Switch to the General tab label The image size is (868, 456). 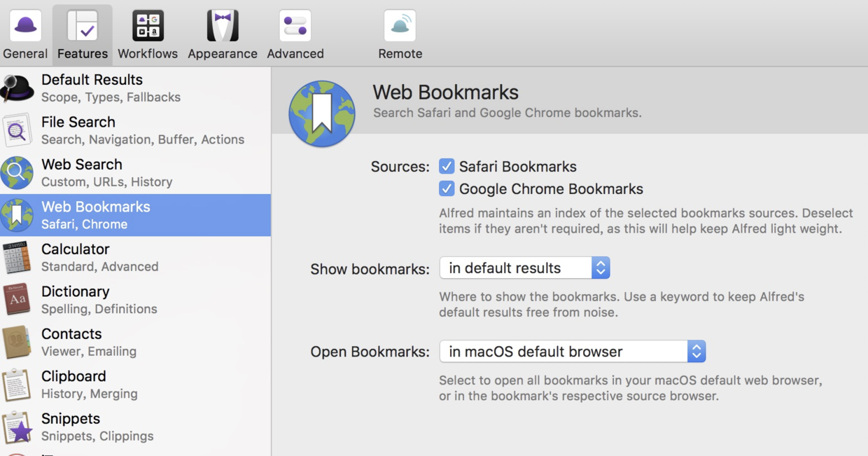click(x=25, y=54)
